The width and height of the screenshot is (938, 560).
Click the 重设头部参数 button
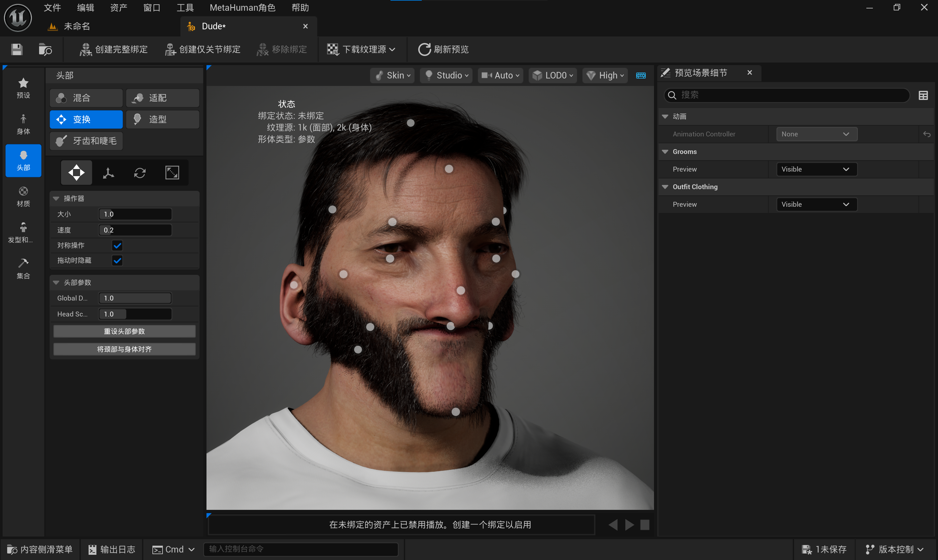(124, 331)
